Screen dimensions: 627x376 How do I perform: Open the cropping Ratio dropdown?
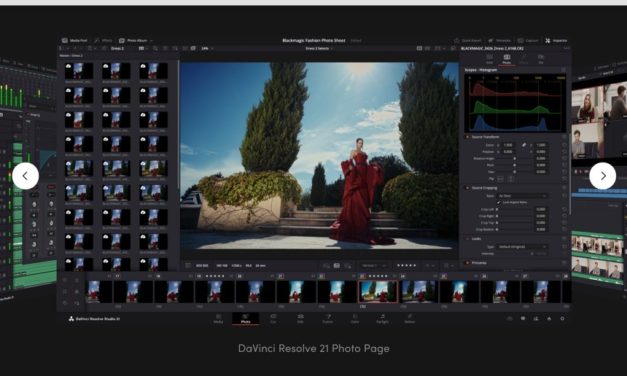(522, 196)
